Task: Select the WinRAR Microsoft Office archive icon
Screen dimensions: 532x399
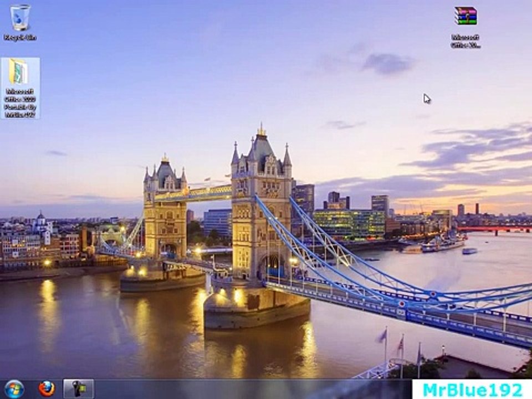Action: click(x=466, y=27)
